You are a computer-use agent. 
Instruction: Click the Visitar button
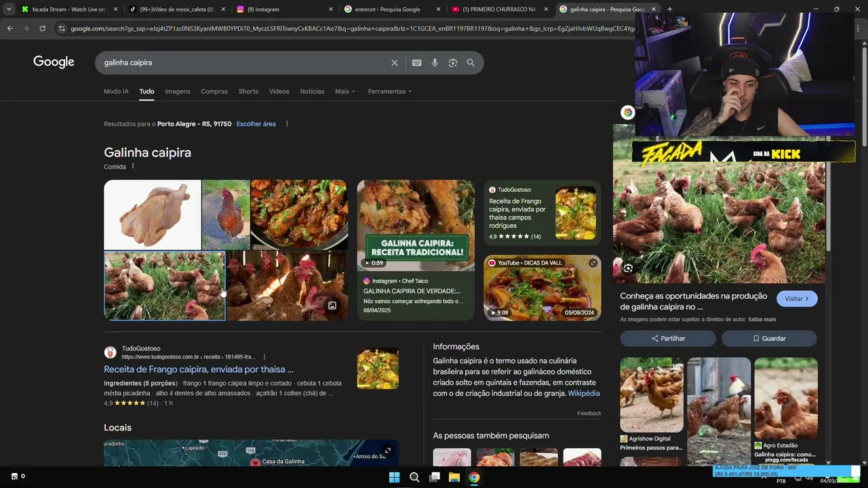coord(797,299)
